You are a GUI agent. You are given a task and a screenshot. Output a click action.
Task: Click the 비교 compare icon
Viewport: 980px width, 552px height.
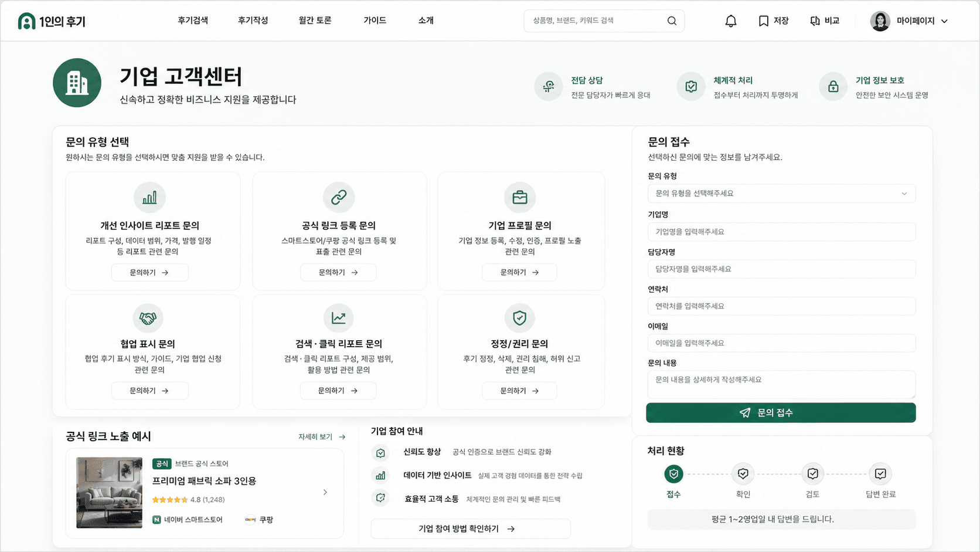click(x=815, y=21)
